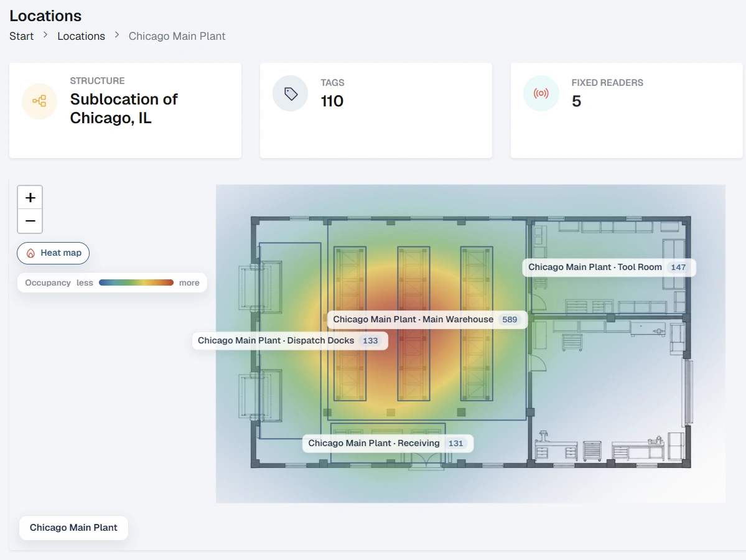Viewport: 746px width, 560px height.
Task: Open the Start breadcrumb link
Action: [21, 36]
